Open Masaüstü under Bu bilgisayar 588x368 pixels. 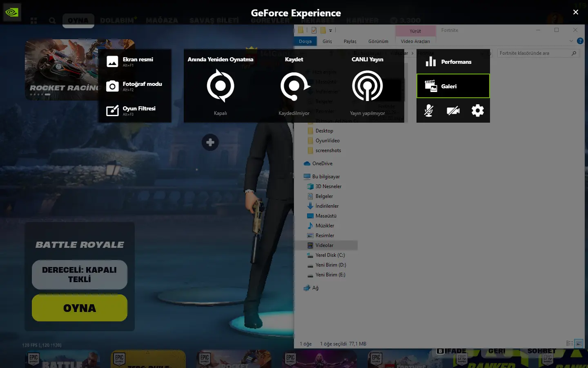pyautogui.click(x=326, y=216)
